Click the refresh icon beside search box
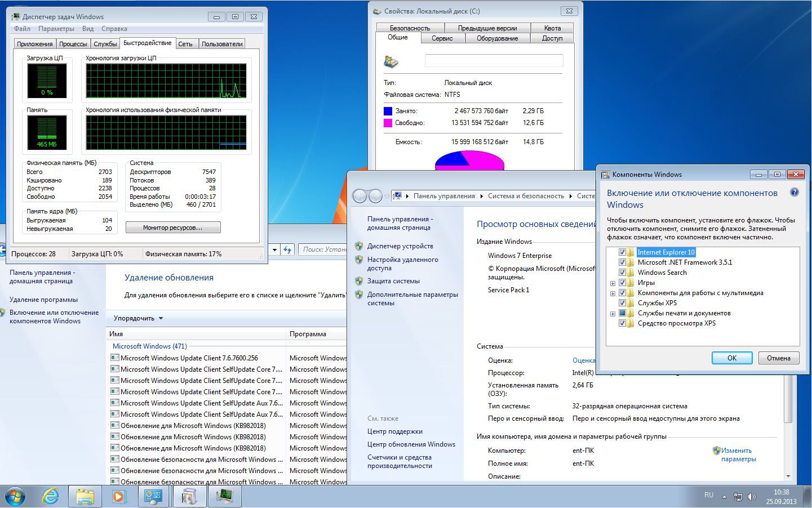The height and width of the screenshot is (508, 812). [287, 249]
